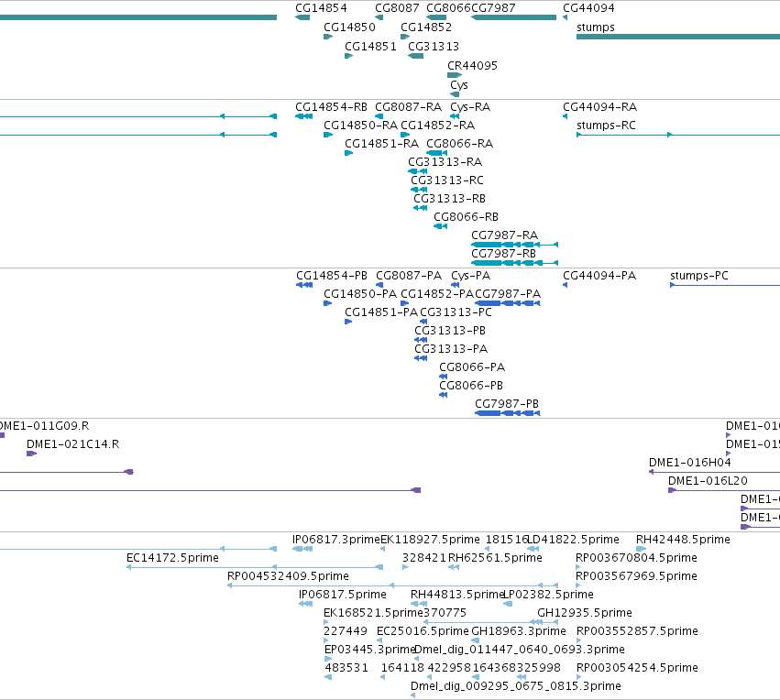780x700 pixels.
Task: Select gene CG14852 label
Action: pyautogui.click(x=426, y=27)
